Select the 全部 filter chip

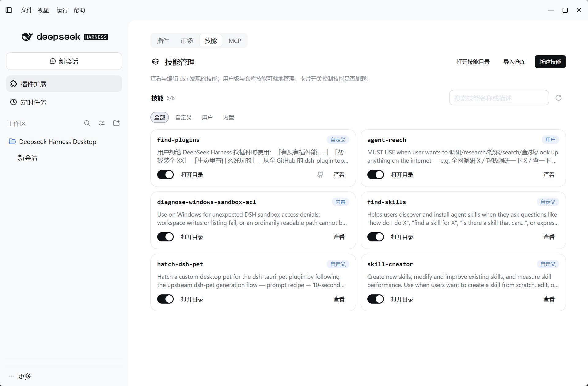pos(160,117)
